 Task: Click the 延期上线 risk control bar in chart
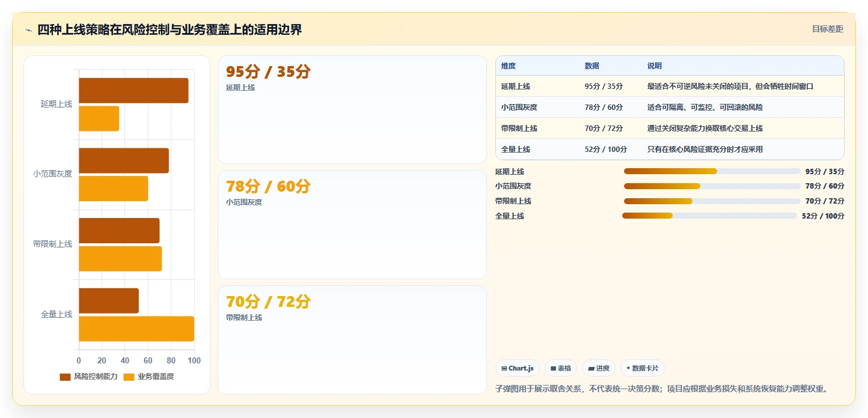(x=133, y=90)
